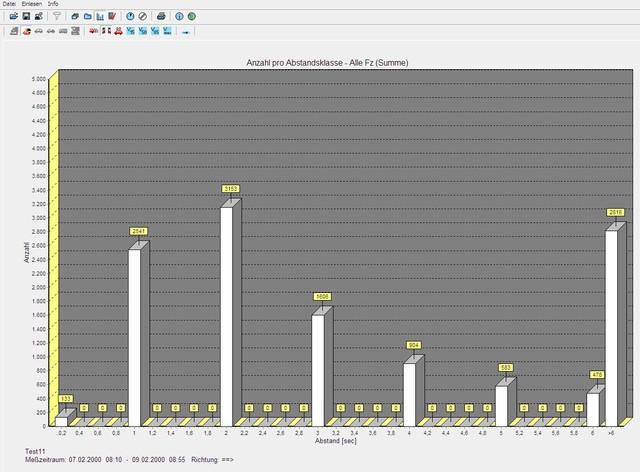
Task: Click the red car with people icon
Action: (118, 31)
